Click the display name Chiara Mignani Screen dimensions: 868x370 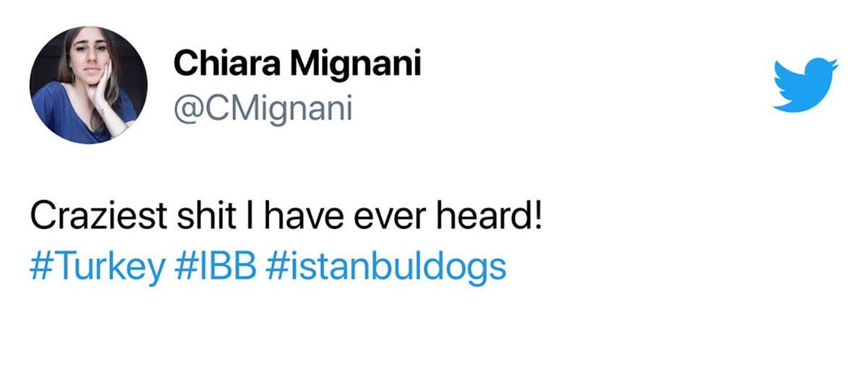pos(297,66)
